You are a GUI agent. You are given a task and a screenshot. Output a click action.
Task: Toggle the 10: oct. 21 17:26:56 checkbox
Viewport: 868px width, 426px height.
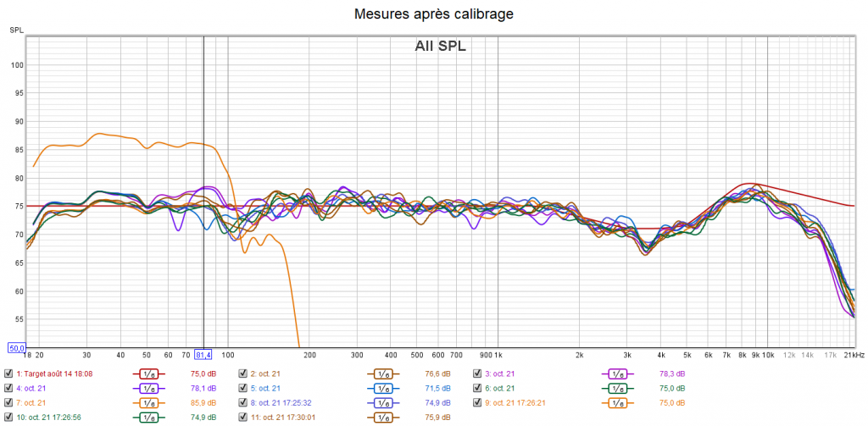pos(8,417)
